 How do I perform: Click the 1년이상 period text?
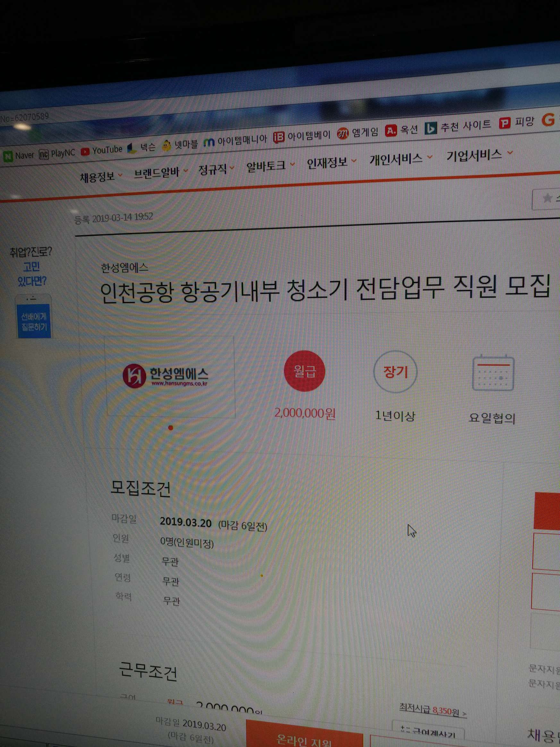click(395, 416)
